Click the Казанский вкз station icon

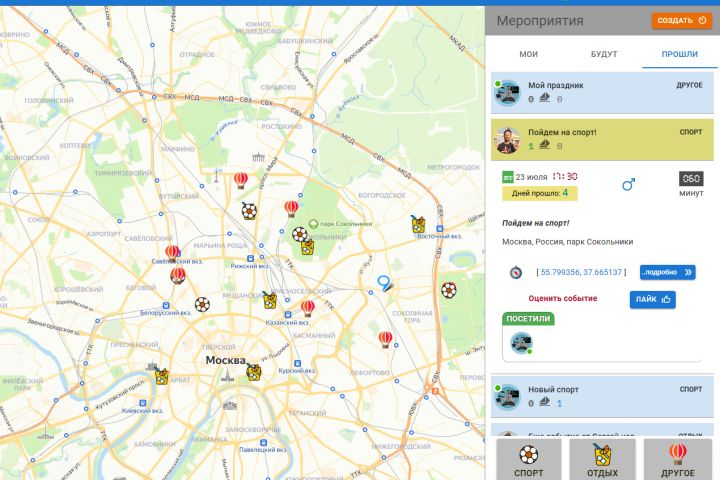[x=287, y=315]
